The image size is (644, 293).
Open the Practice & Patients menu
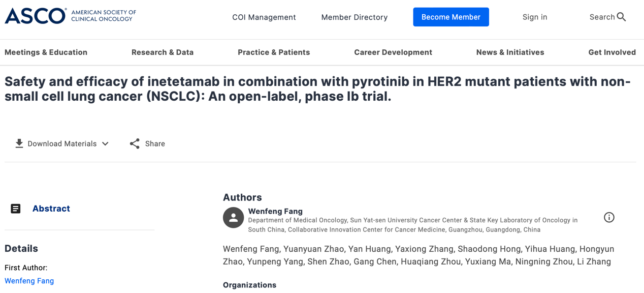point(274,52)
